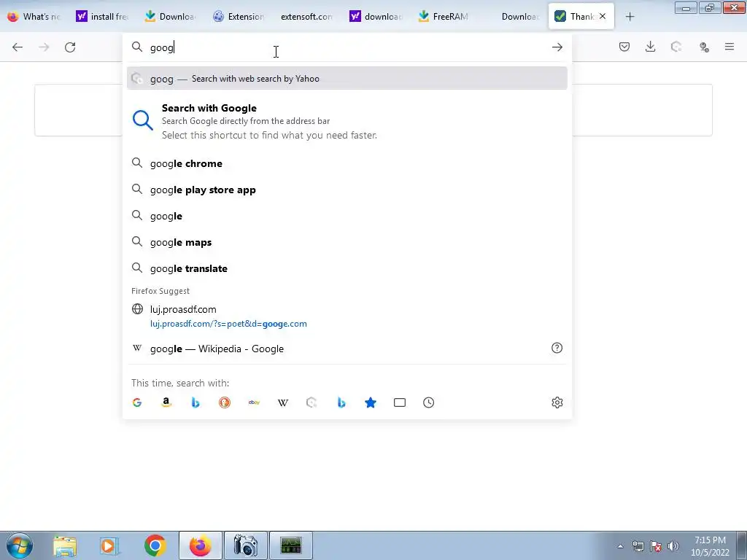Search open tabs with the rectangle icon

point(400,402)
